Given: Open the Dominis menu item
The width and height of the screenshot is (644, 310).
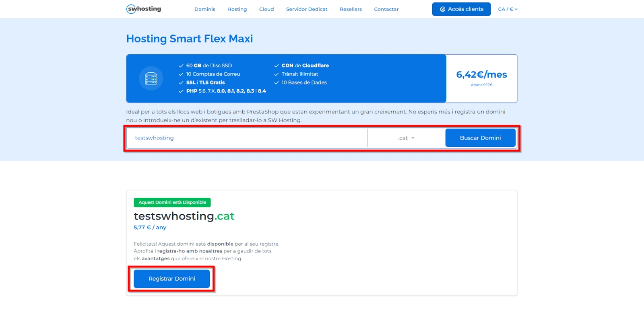Looking at the screenshot, I should (x=205, y=9).
